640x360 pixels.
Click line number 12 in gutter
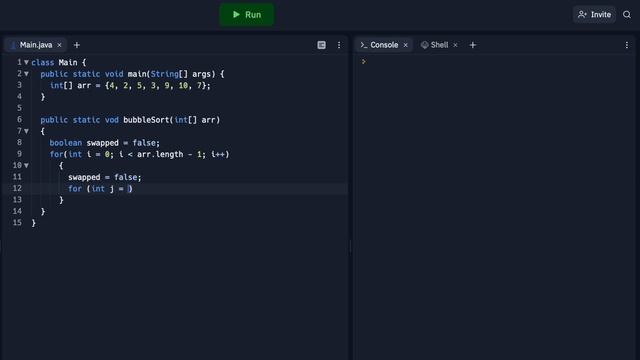(x=17, y=188)
